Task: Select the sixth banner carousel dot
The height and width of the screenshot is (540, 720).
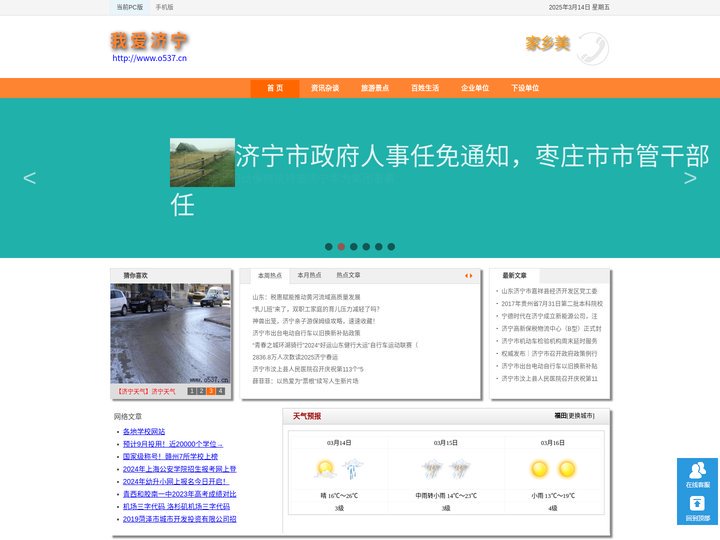Action: click(391, 247)
